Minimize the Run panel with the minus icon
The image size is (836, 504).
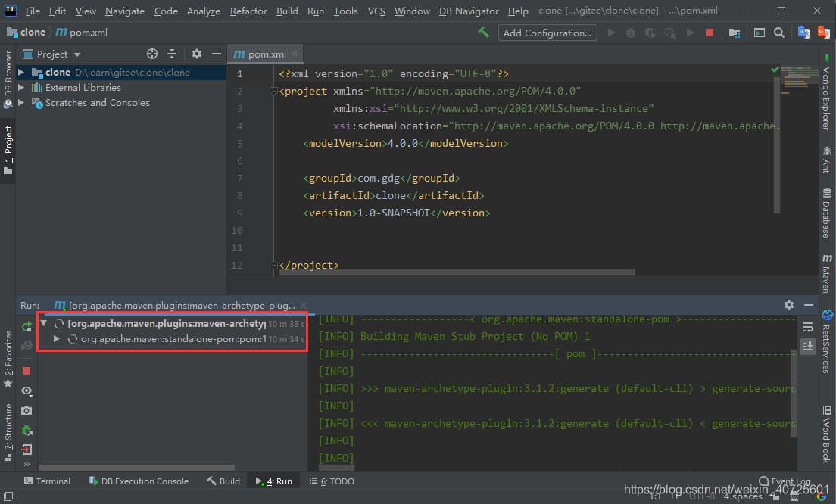coord(808,305)
